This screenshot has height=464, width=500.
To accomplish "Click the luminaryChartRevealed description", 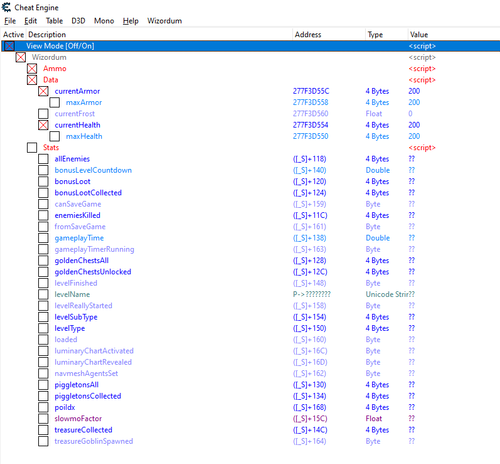I will click(93, 363).
